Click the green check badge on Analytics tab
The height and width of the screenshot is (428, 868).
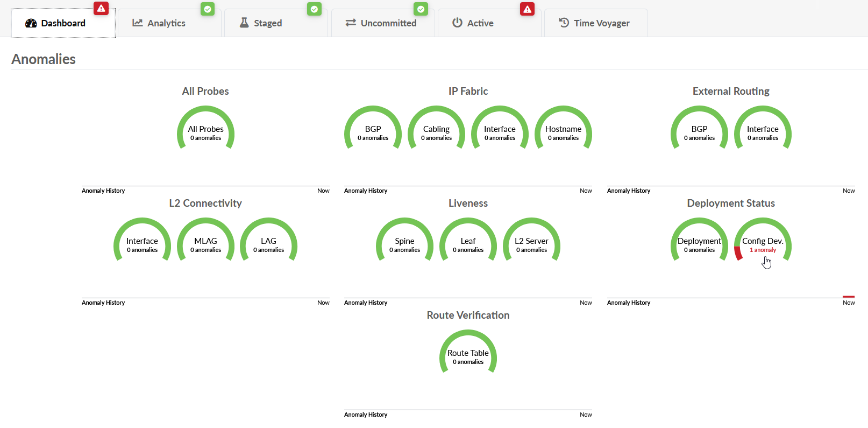208,9
